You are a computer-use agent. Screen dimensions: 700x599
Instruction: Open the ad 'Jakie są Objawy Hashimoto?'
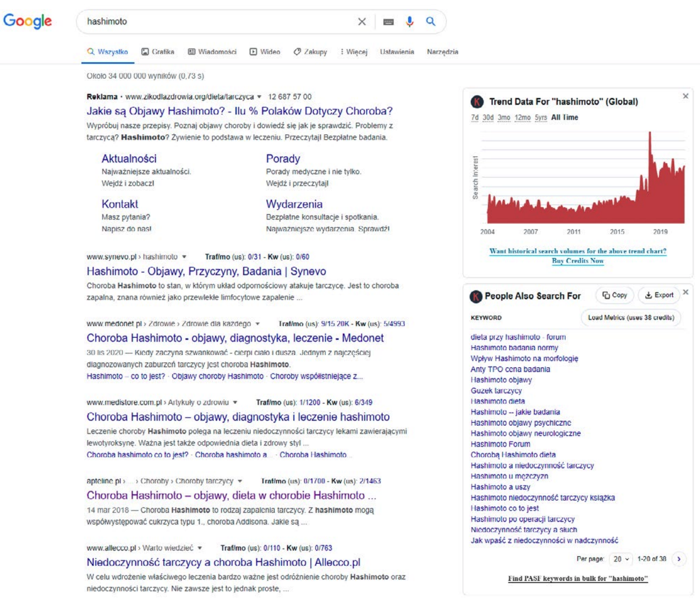click(x=239, y=111)
